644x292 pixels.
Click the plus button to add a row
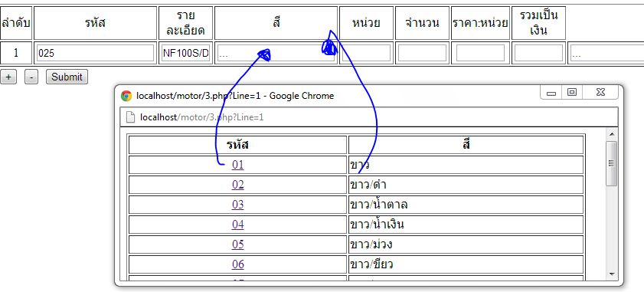coord(8,77)
